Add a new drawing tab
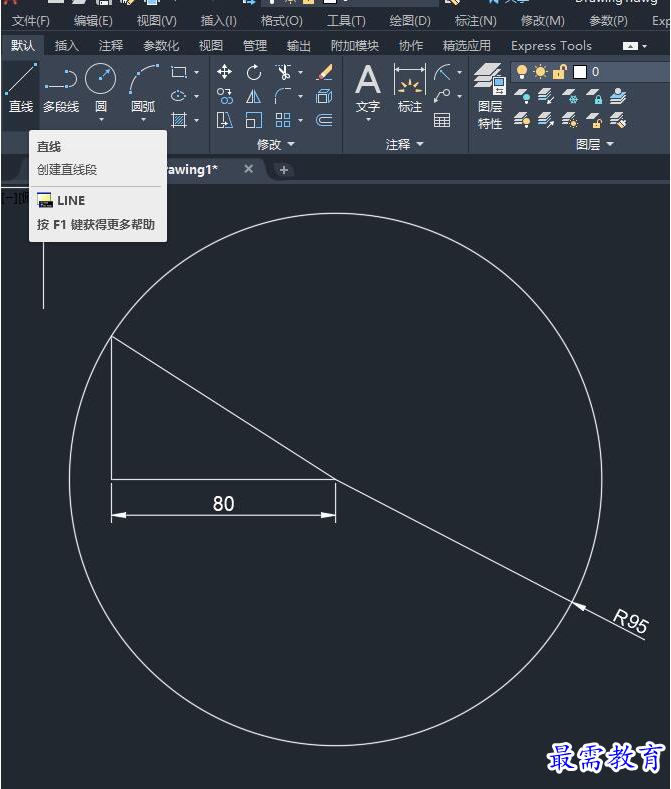Viewport: 671px width, 789px height. pos(283,170)
